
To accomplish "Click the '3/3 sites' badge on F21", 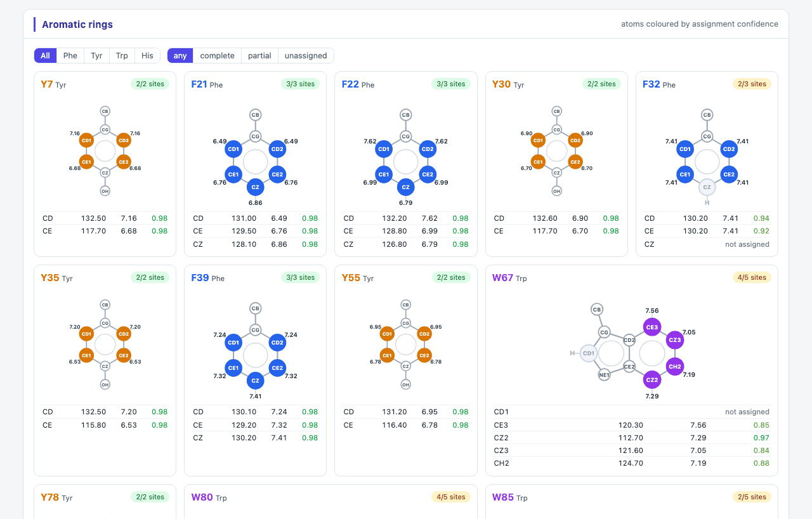I will click(x=300, y=84).
